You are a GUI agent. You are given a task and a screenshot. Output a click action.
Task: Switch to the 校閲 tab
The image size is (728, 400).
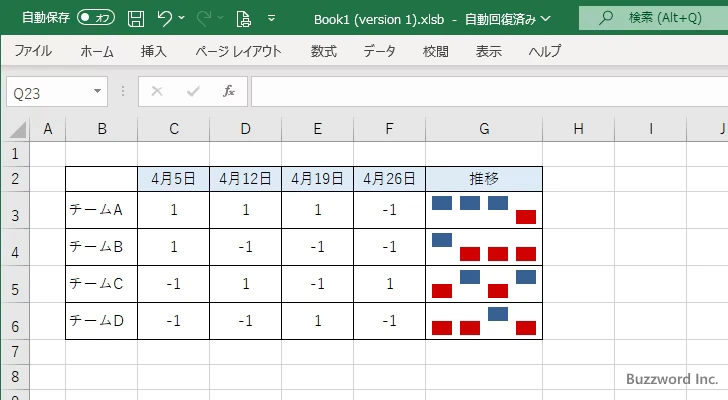pyautogui.click(x=436, y=51)
